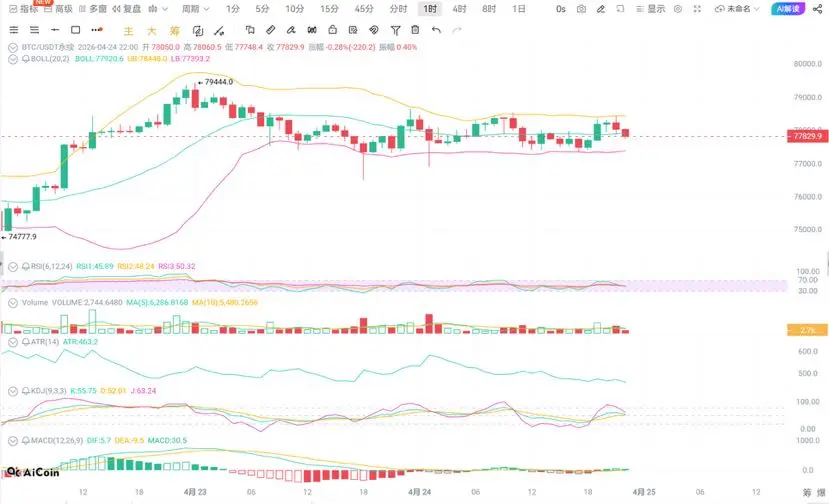Switch to the 分时 time-sharing view
The image size is (829, 504).
tap(398, 9)
